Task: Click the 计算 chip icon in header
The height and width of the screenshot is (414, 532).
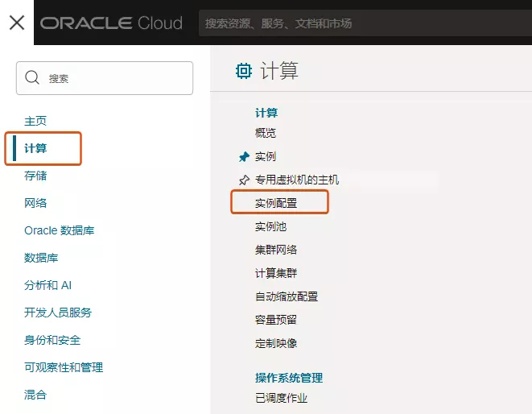Action: coord(243,71)
